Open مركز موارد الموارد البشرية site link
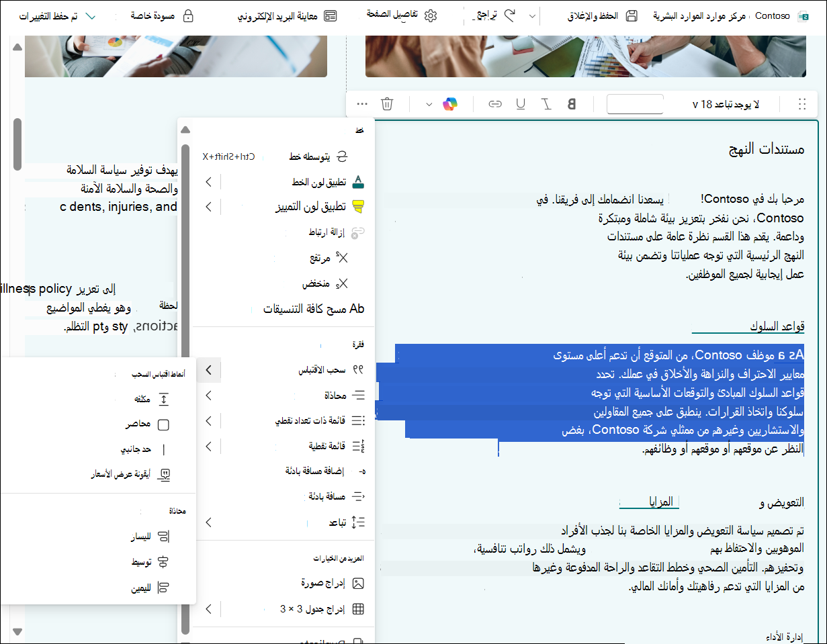This screenshot has height=644, width=827. coord(699,15)
